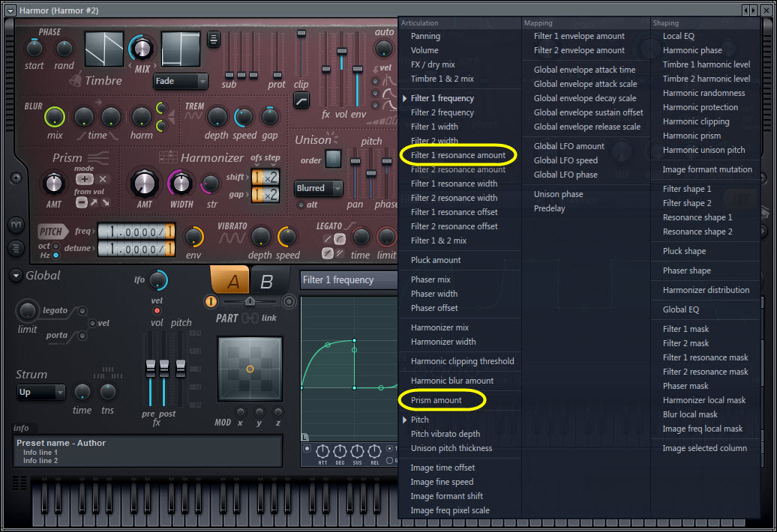
Task: Click the clip curve shape button
Action: pyautogui.click(x=301, y=101)
